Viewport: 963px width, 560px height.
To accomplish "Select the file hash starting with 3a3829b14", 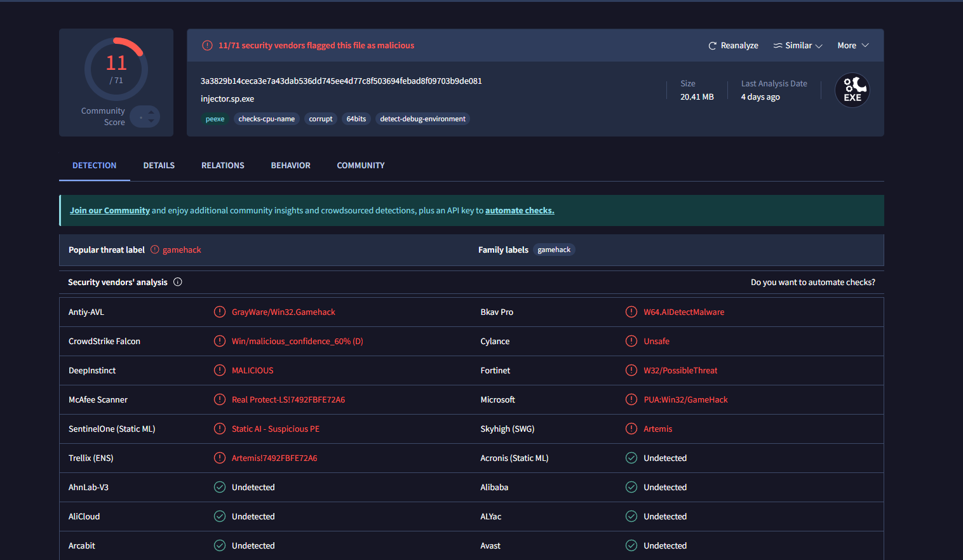I will (341, 81).
